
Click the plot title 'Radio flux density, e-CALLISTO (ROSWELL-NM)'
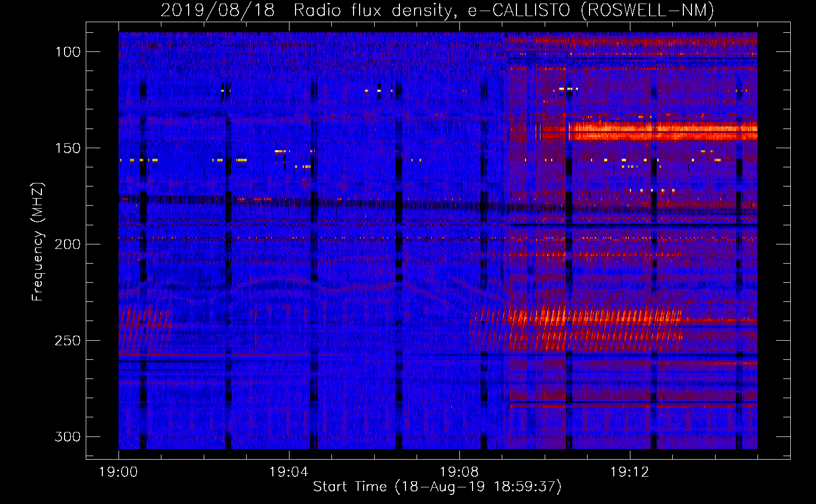tap(504, 10)
